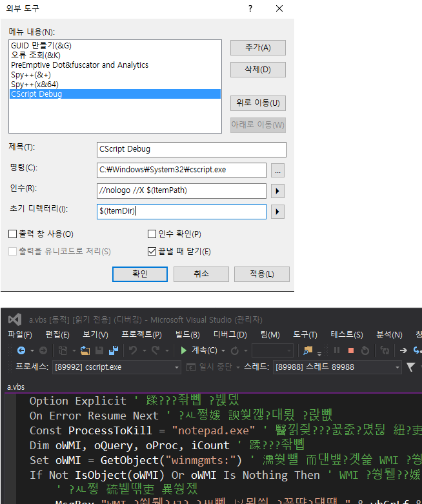Toggle the Close on exit checkbox

(x=152, y=252)
